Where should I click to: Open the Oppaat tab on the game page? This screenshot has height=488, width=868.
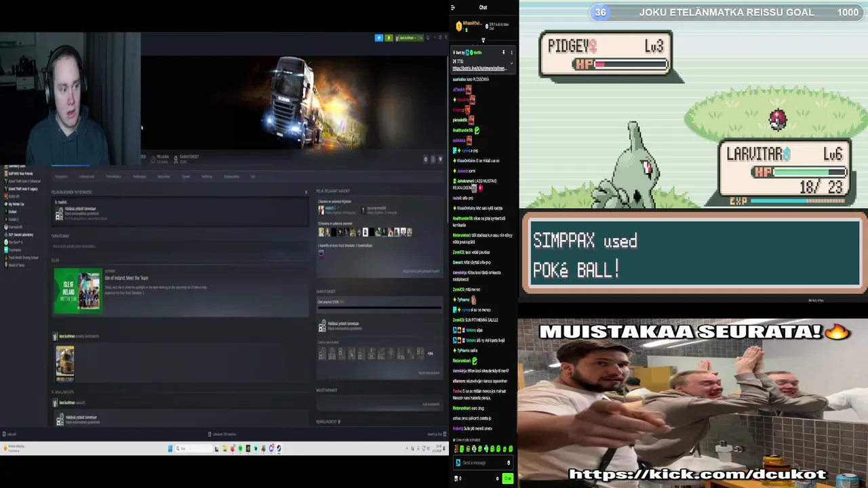[x=185, y=176]
